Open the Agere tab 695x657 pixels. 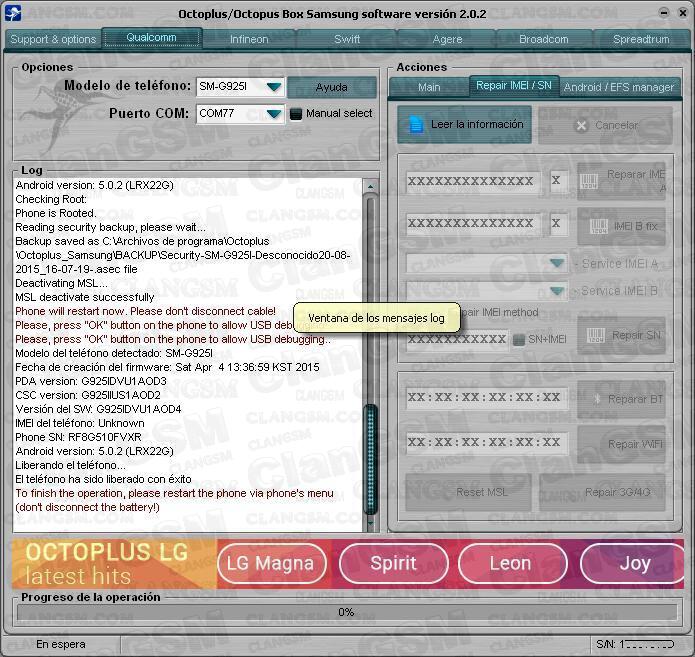(x=447, y=39)
